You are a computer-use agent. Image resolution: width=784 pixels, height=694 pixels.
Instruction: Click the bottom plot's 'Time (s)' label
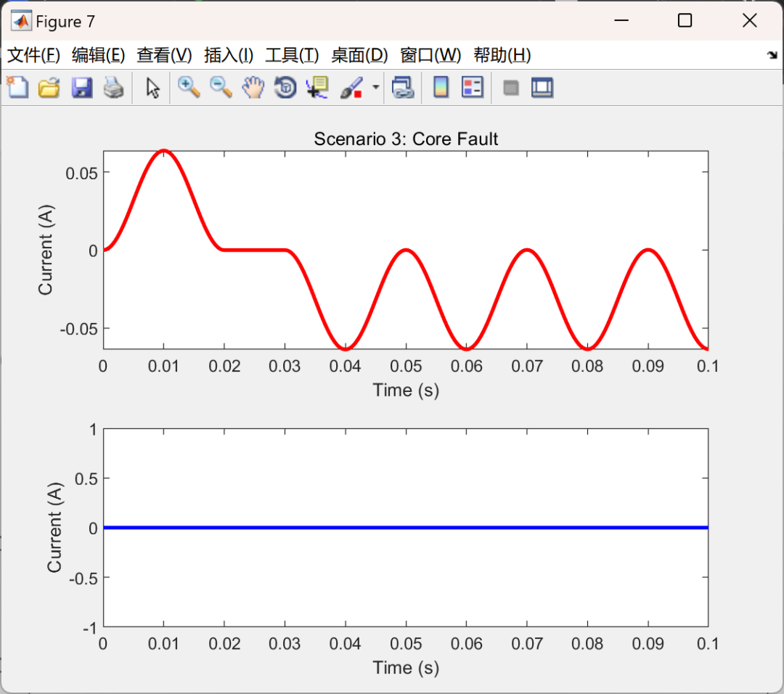tap(406, 668)
